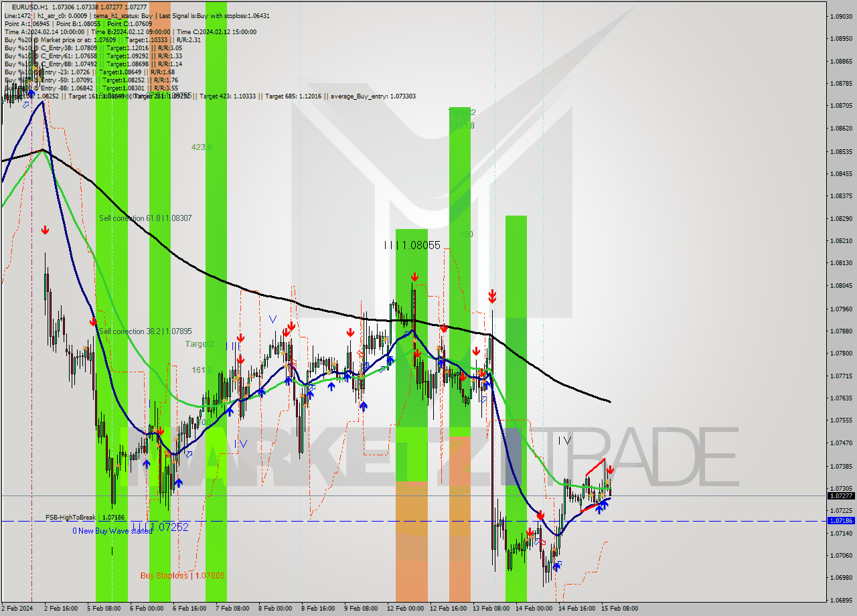Viewport: 857px width, 616px height.
Task: Click the 'I I | 1.08055' wave label
Action: [x=412, y=246]
